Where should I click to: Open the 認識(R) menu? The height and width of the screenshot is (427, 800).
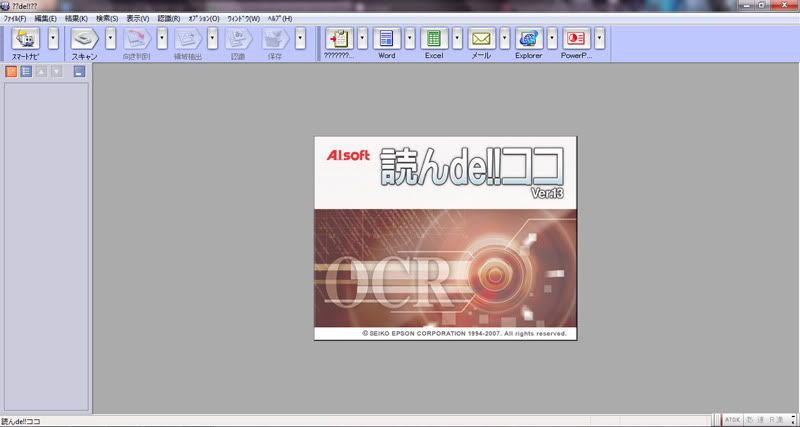[x=169, y=18]
